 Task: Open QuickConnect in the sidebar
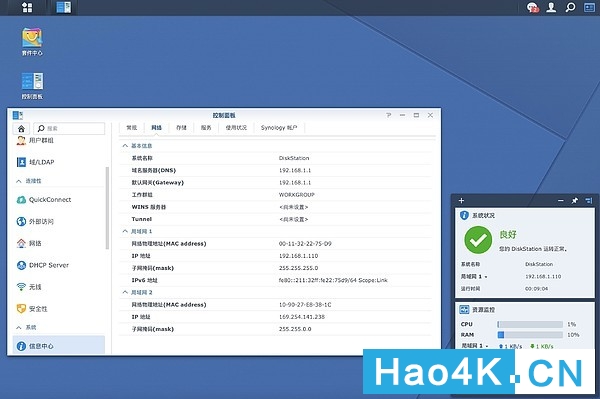coord(44,200)
